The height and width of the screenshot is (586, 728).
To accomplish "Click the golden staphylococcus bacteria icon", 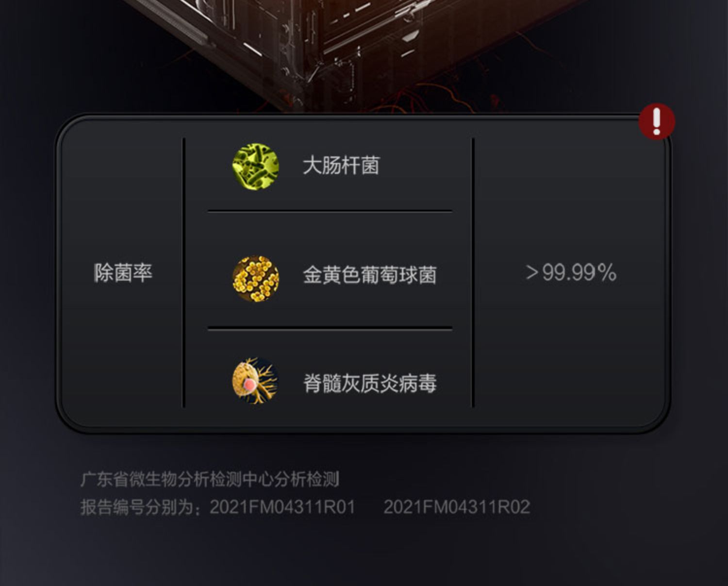I will (256, 279).
